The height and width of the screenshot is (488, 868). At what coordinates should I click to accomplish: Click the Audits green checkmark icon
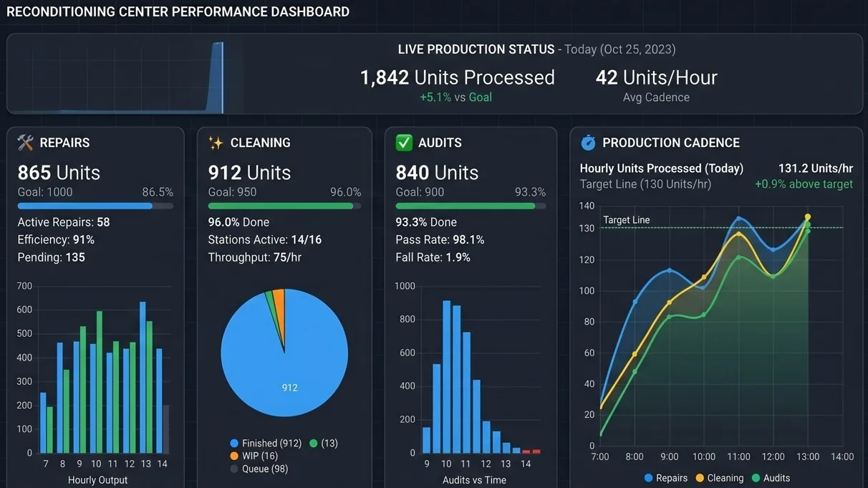404,143
